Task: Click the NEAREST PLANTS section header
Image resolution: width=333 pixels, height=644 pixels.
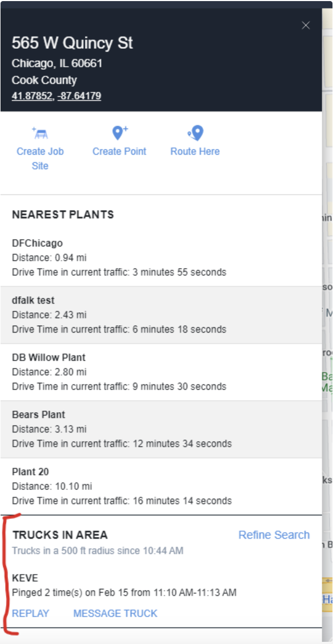Action: (62, 214)
